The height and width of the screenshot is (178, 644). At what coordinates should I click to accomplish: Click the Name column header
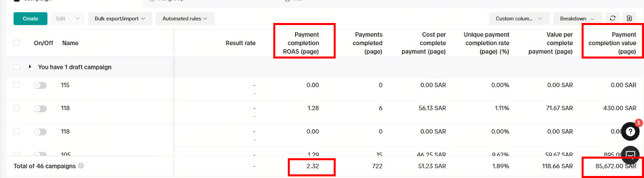point(70,43)
